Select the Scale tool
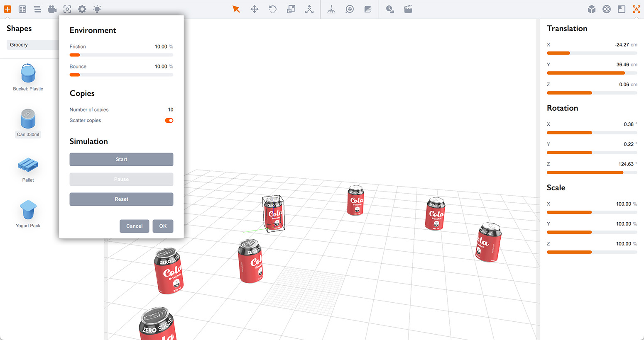The image size is (644, 340). (291, 9)
